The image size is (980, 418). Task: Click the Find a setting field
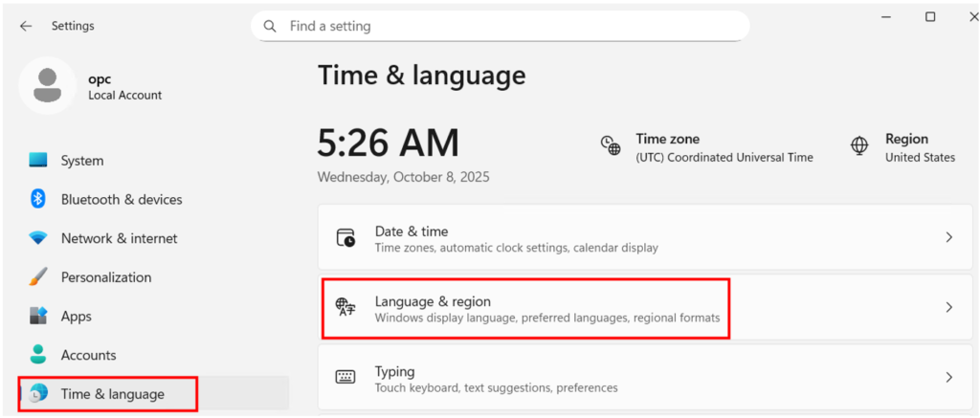pyautogui.click(x=507, y=27)
